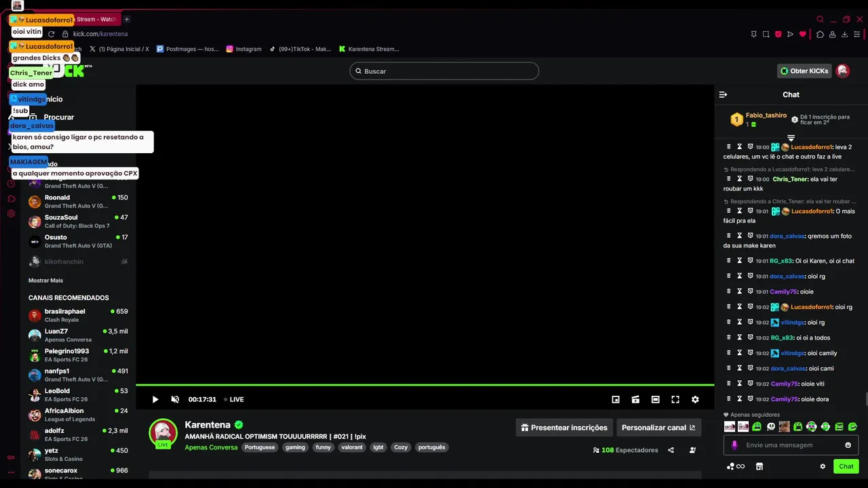Screen dimensions: 868x488
Task: Create a clip with the clapperboard icon
Action: click(635, 399)
